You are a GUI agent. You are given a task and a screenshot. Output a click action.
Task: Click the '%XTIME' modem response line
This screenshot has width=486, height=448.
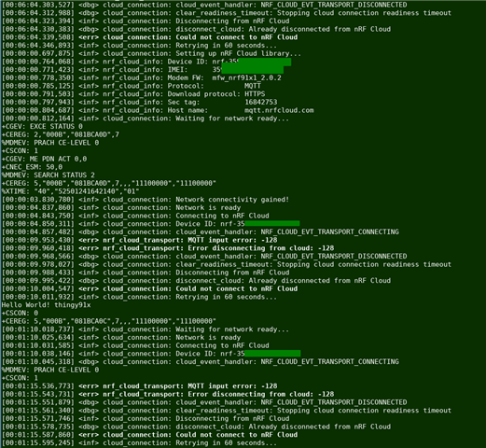[x=71, y=191]
